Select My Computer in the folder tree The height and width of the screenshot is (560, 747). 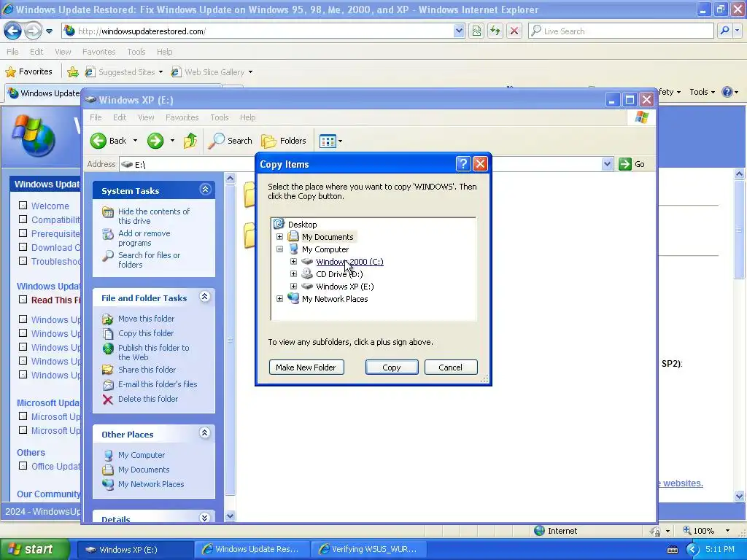pos(325,249)
